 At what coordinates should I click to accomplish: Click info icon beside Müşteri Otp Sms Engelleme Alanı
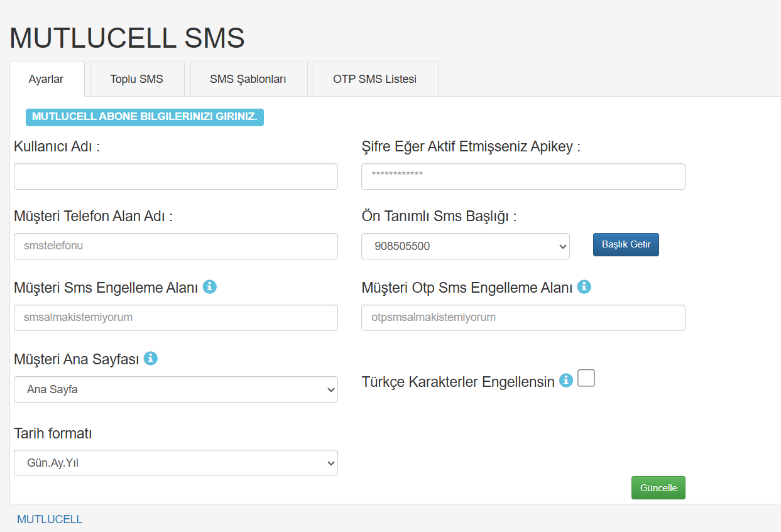[584, 287]
